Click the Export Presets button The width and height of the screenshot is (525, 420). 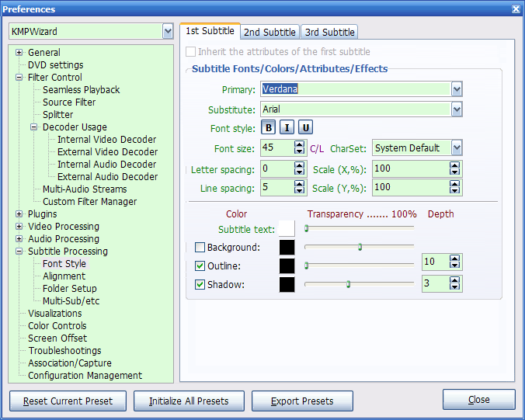coord(302,401)
